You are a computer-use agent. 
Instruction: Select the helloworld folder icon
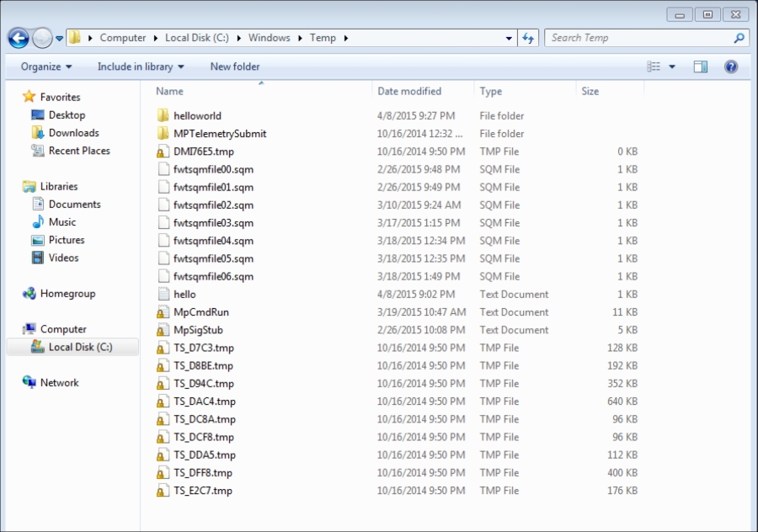pos(163,116)
